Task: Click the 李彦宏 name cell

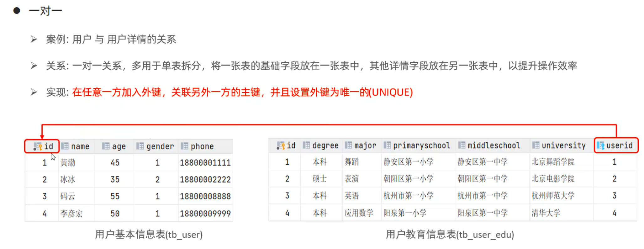Action: [x=71, y=214]
